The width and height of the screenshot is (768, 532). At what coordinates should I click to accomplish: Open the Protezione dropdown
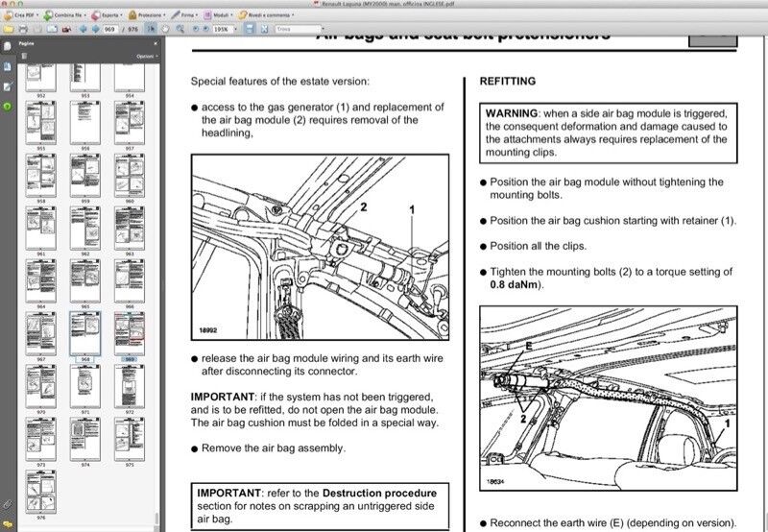pos(147,15)
